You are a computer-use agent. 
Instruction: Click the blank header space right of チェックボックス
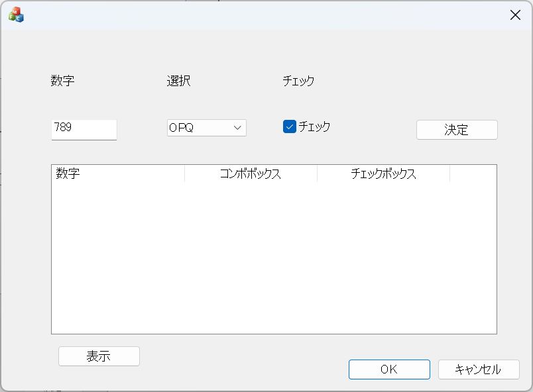pyautogui.click(x=473, y=173)
